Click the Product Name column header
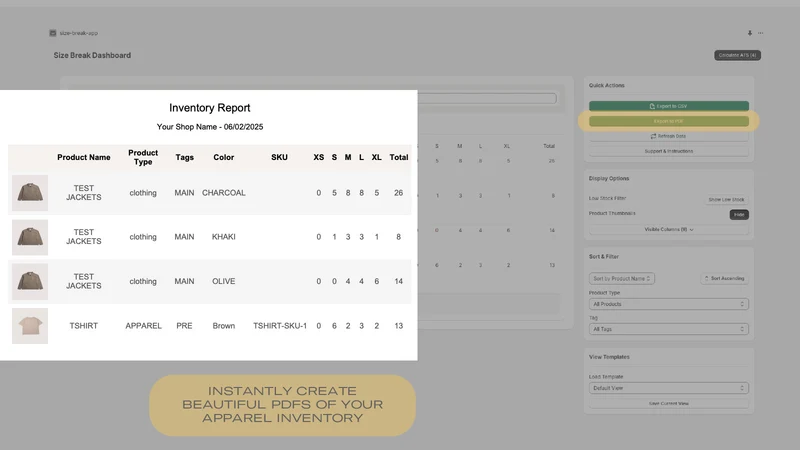 [x=84, y=157]
